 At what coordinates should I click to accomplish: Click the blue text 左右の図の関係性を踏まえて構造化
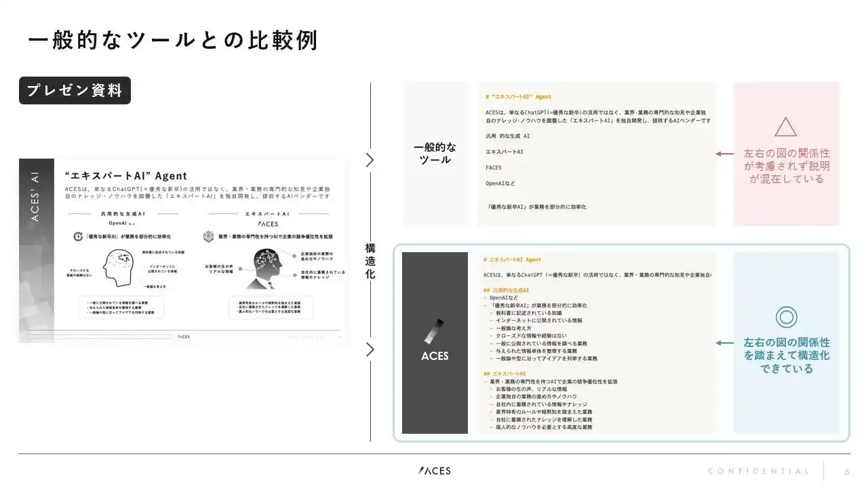coord(787,355)
